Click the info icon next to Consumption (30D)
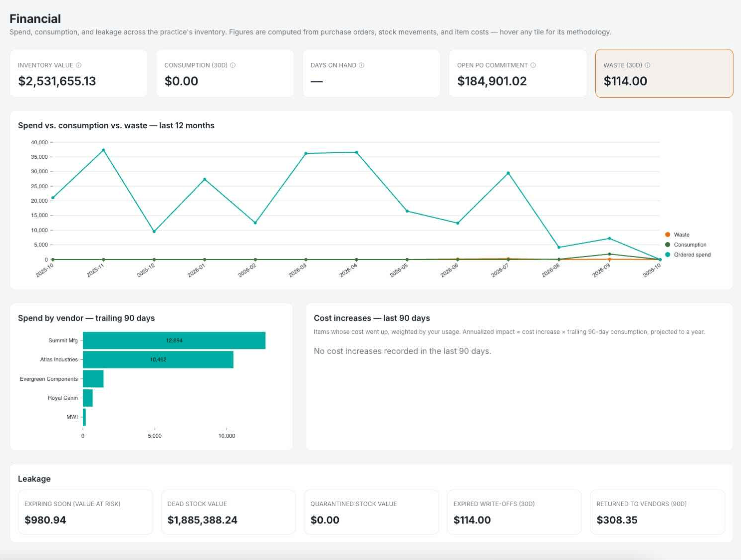This screenshot has width=741, height=560. coord(233,65)
